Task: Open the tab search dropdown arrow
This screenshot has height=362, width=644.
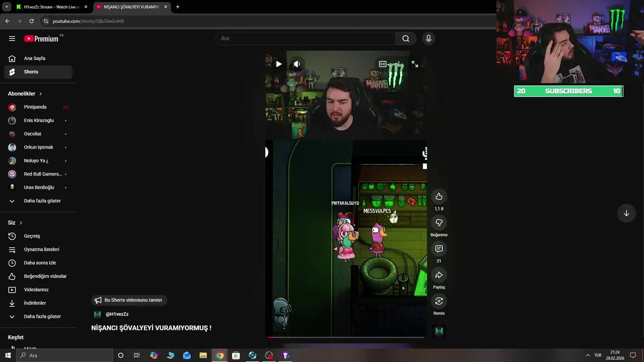Action: (7, 7)
